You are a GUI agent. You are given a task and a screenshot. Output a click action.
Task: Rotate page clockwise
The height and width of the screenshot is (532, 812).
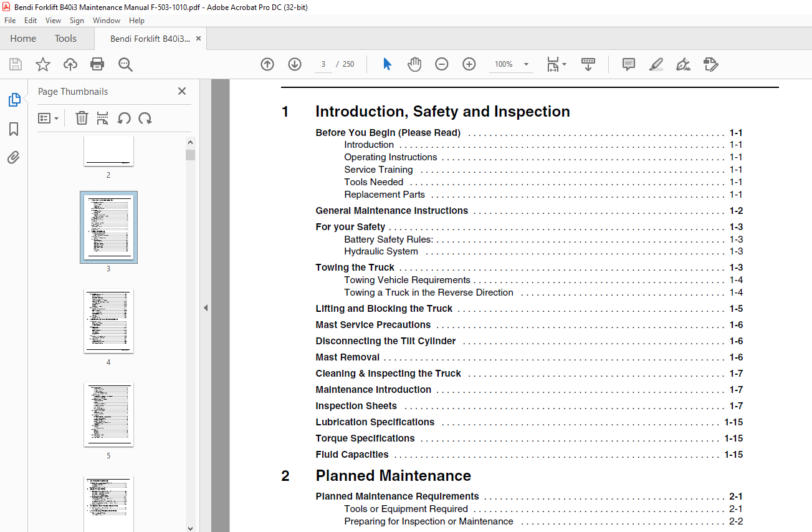pyautogui.click(x=145, y=118)
